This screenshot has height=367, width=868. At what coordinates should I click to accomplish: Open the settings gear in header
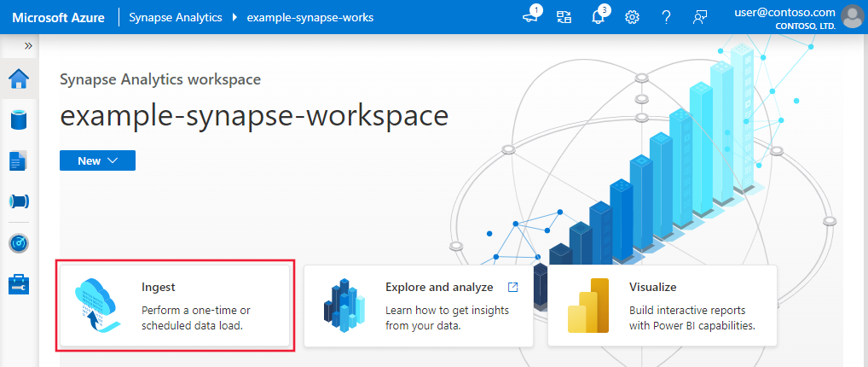pyautogui.click(x=632, y=17)
